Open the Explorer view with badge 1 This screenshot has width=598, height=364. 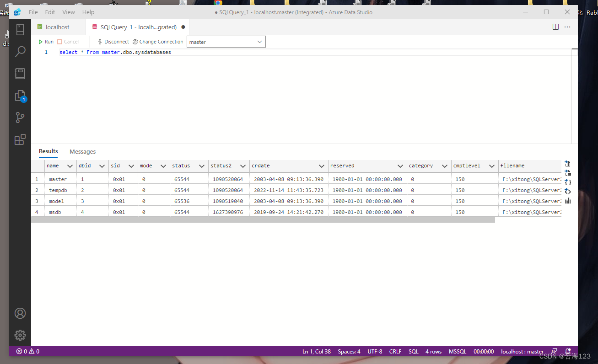point(20,96)
